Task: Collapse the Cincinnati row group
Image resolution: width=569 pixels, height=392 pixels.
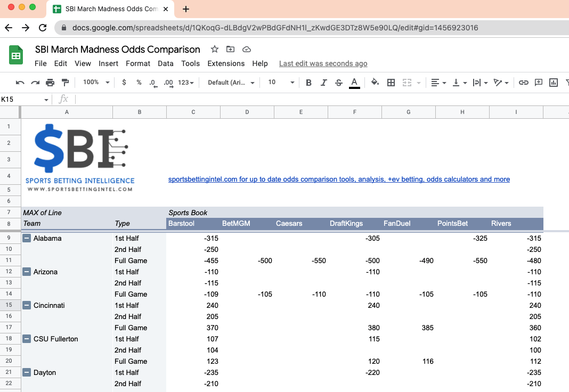Action: [26, 305]
